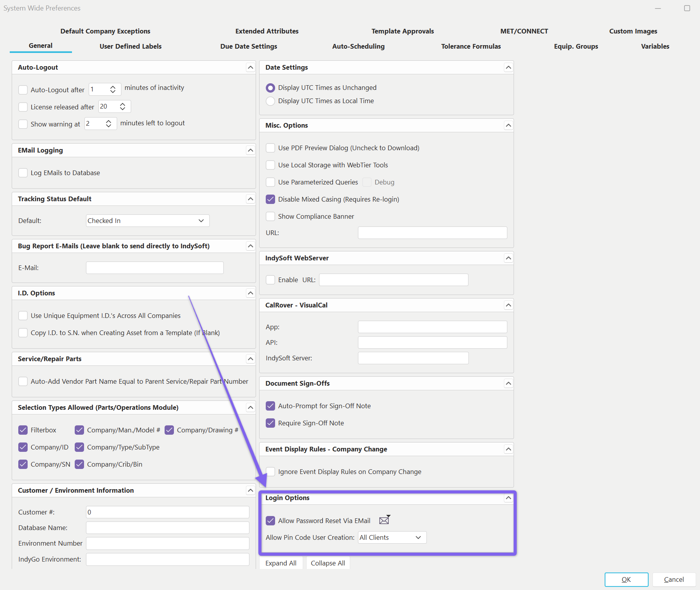Open the Tolerance Formulas tab
This screenshot has height=590, width=700.
point(471,46)
